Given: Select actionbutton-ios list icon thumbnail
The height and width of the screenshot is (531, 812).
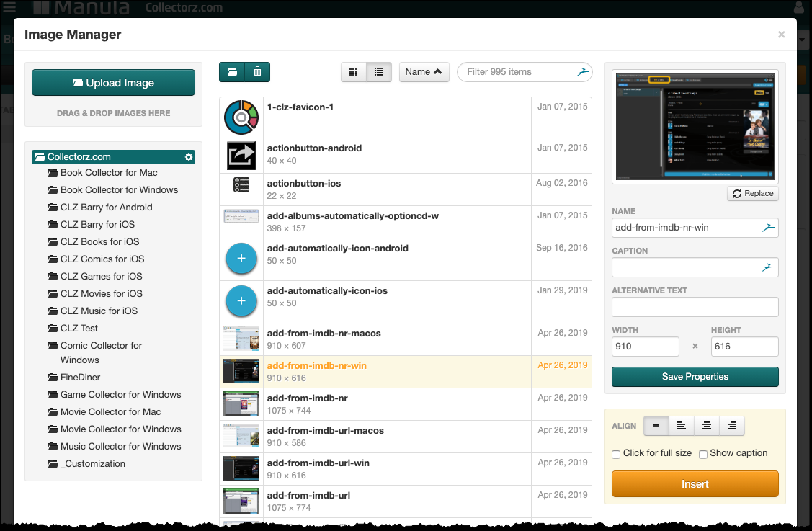Looking at the screenshot, I should click(x=241, y=184).
